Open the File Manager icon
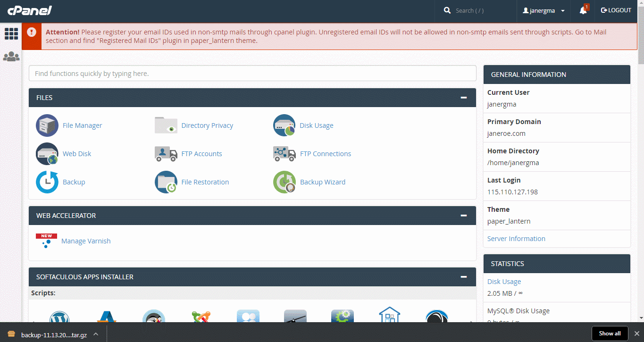The width and height of the screenshot is (644, 342). [x=47, y=125]
